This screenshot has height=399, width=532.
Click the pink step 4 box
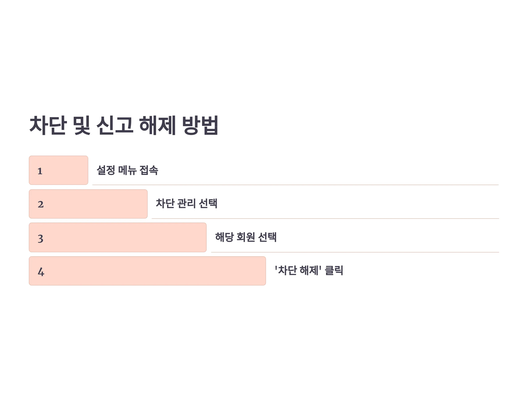coord(147,271)
